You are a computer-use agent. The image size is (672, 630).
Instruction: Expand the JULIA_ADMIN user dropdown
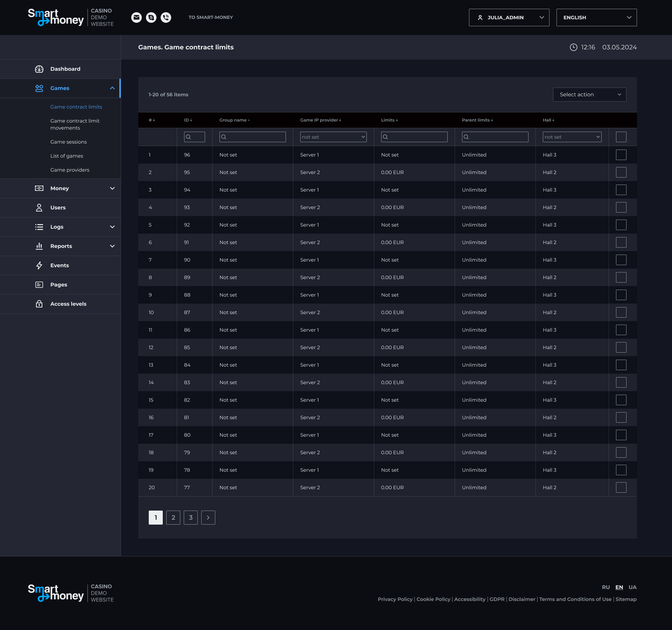point(509,18)
